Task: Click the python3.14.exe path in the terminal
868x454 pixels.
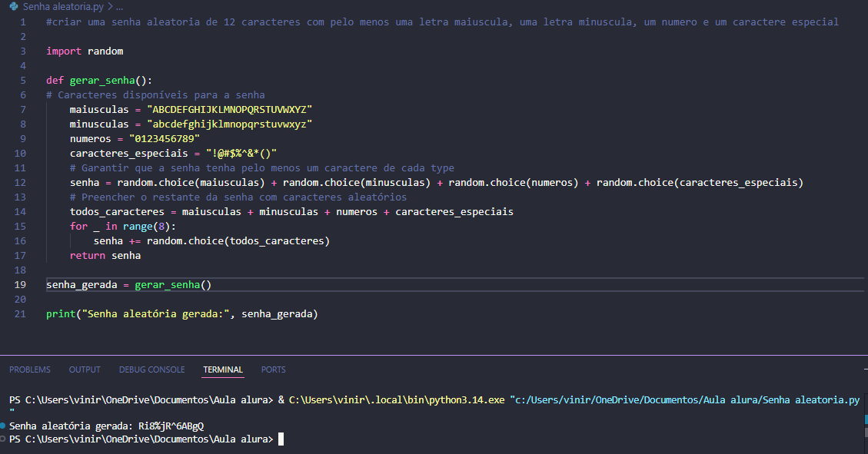Action: [396, 400]
